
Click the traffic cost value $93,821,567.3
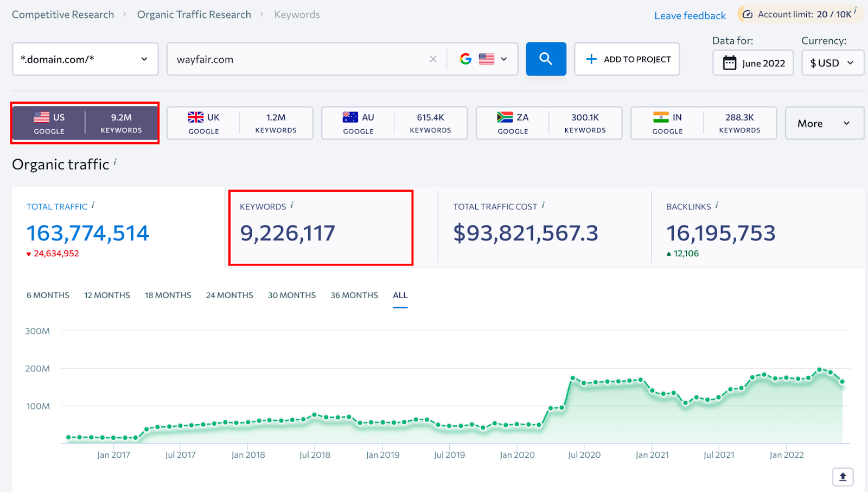tap(526, 233)
